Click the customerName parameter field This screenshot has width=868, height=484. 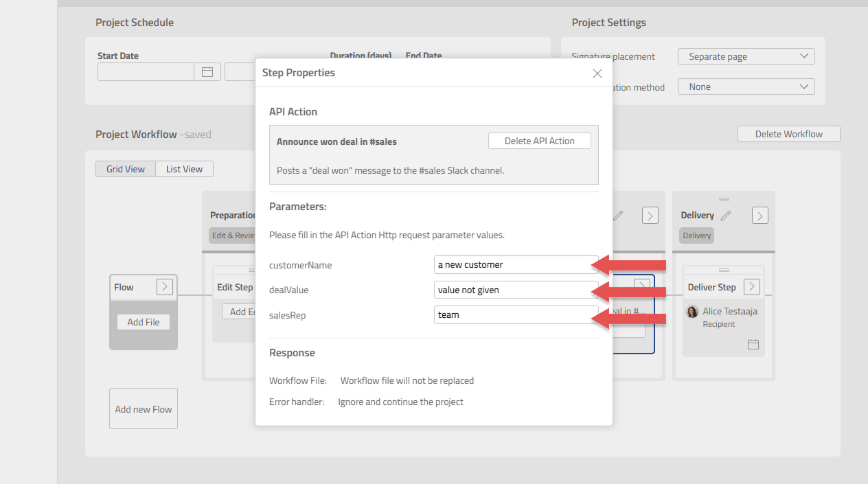click(x=516, y=265)
